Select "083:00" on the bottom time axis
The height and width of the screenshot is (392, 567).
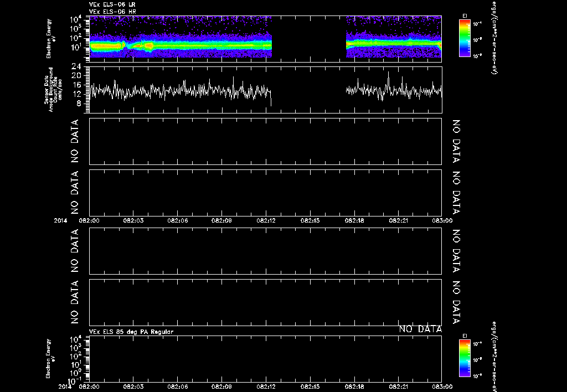tap(442, 386)
